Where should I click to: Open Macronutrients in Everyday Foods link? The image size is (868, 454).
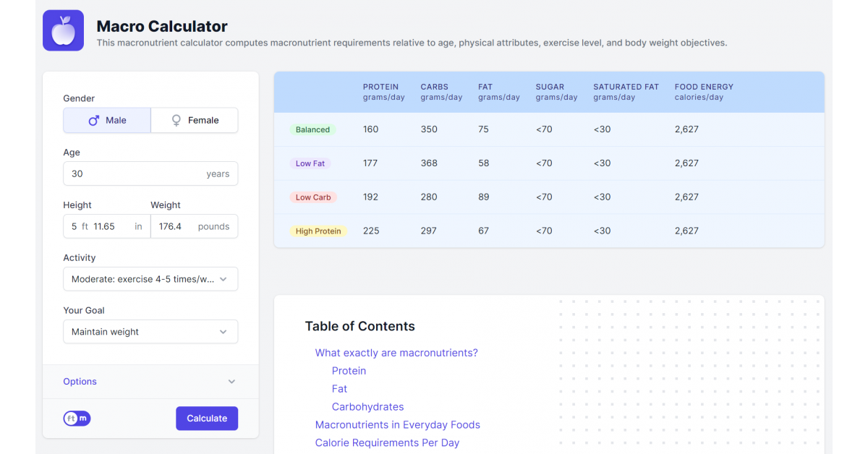click(x=397, y=425)
